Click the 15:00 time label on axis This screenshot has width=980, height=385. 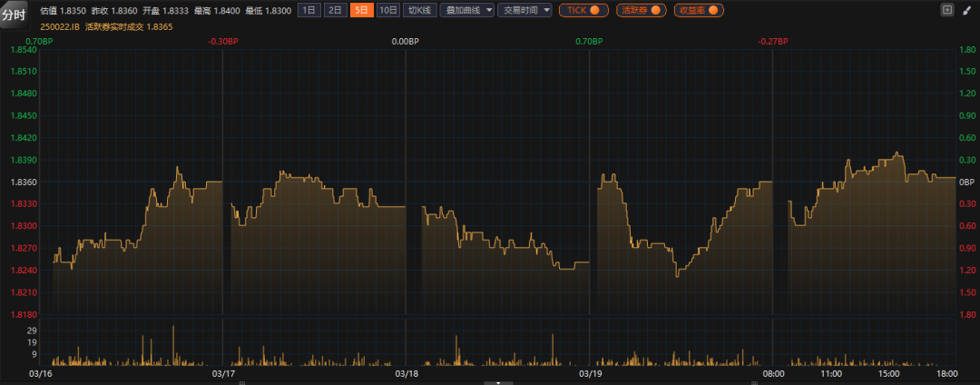pos(888,373)
